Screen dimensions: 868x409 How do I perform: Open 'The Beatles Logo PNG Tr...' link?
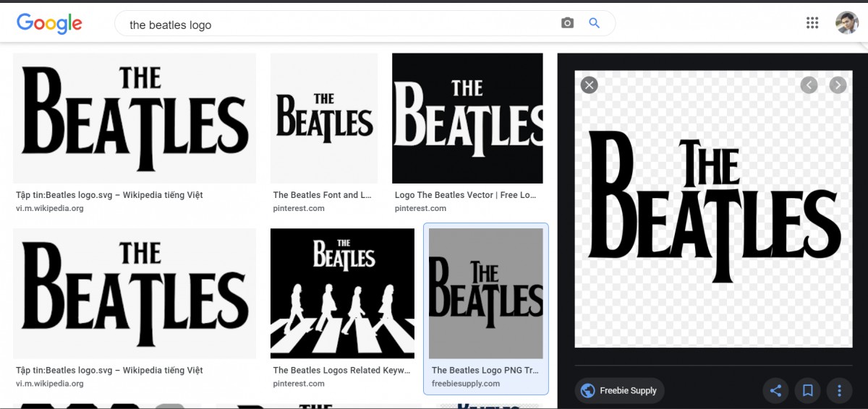click(485, 370)
